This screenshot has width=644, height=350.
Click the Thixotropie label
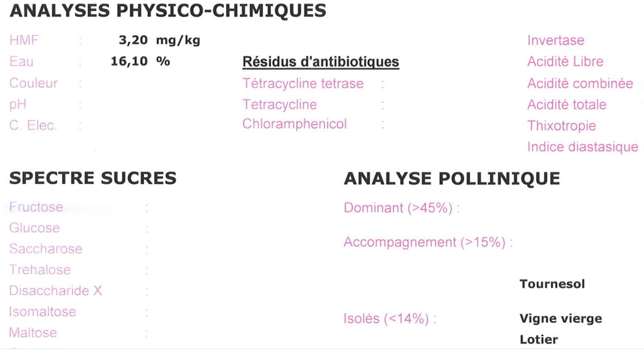point(561,126)
